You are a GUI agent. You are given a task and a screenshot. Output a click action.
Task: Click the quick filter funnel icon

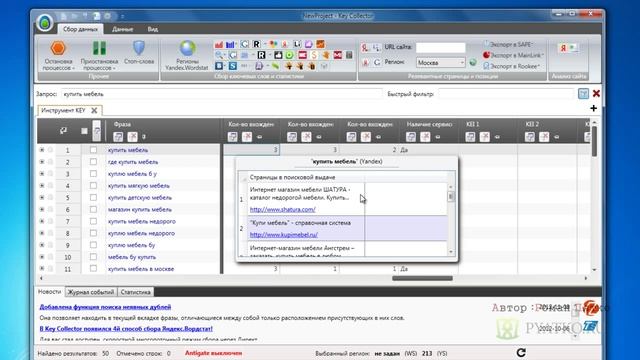point(583,93)
